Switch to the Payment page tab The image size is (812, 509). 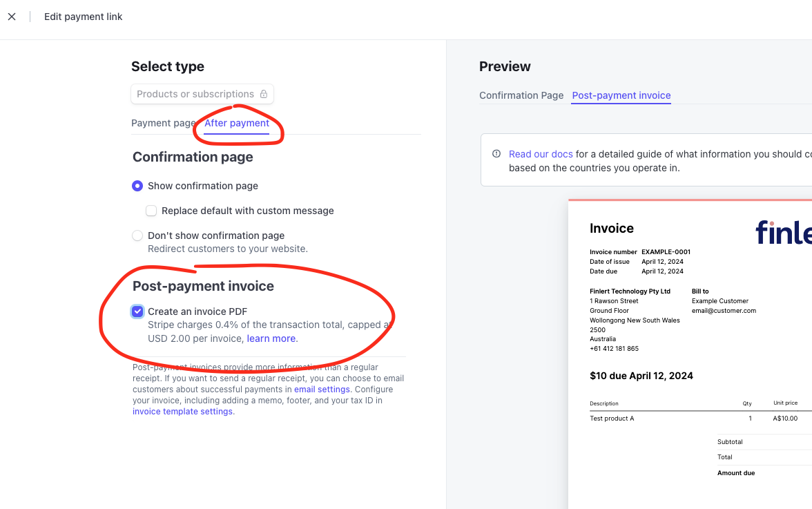pos(163,123)
